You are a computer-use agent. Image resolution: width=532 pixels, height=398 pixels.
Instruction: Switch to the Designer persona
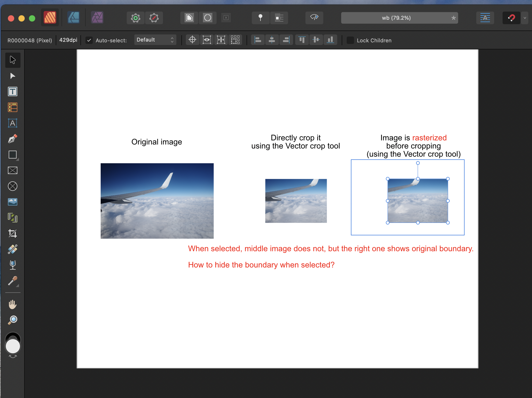[73, 18]
